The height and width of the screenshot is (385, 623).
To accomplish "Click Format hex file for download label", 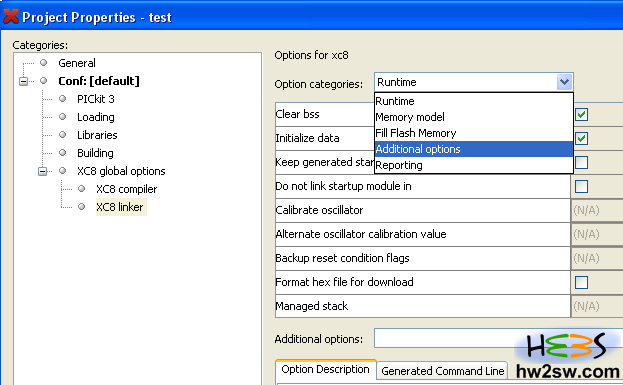I will pos(344,282).
